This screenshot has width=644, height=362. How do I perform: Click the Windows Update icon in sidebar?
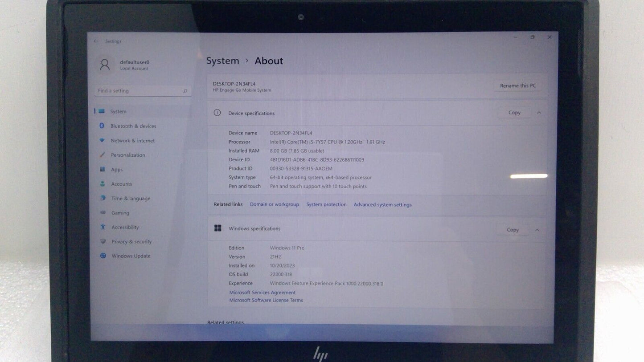pyautogui.click(x=103, y=256)
